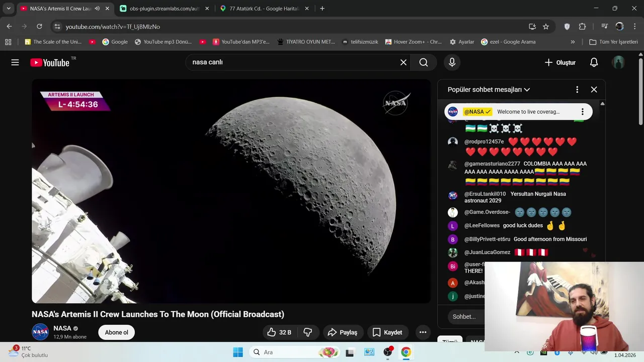The image size is (644, 362).
Task: Open the shield extension icon
Action: click(x=567, y=27)
